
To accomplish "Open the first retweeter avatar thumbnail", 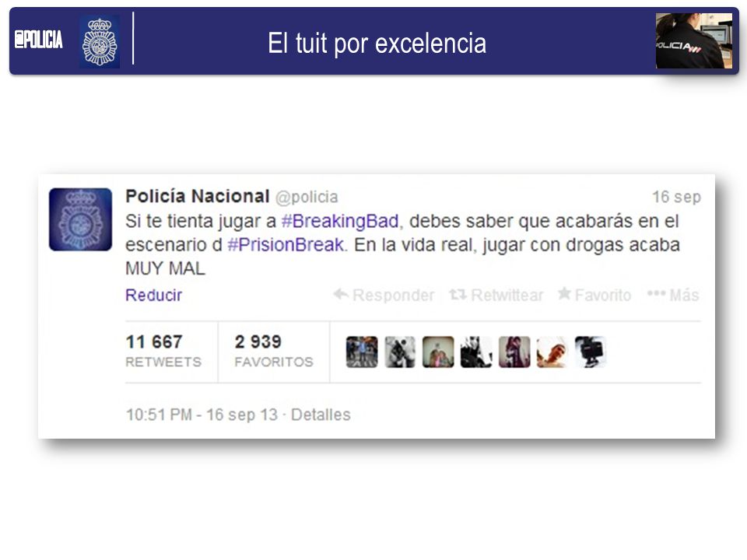I will click(362, 352).
